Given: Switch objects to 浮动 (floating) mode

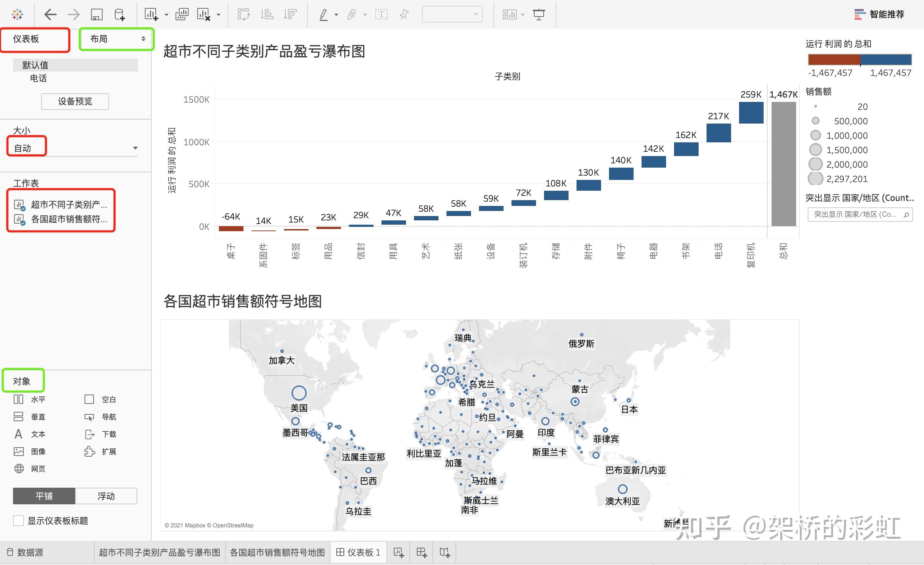Looking at the screenshot, I should tap(106, 496).
